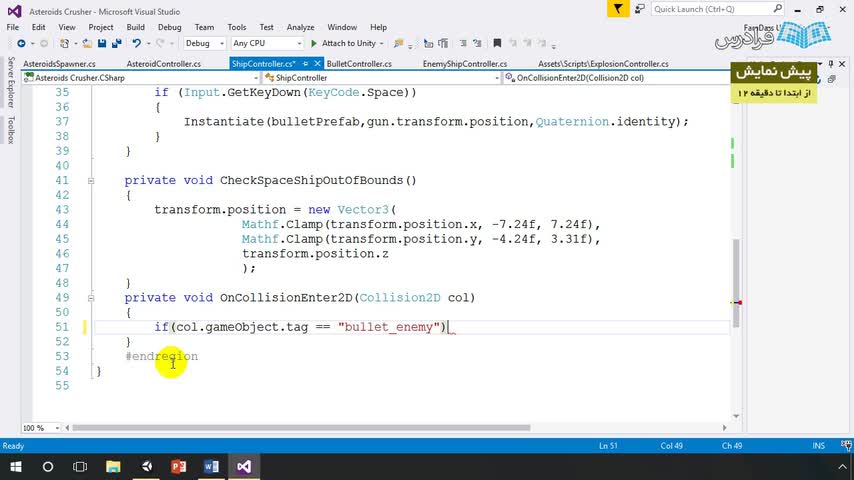This screenshot has height=480, width=854.
Task: Open the Edit menu
Action: [38, 27]
